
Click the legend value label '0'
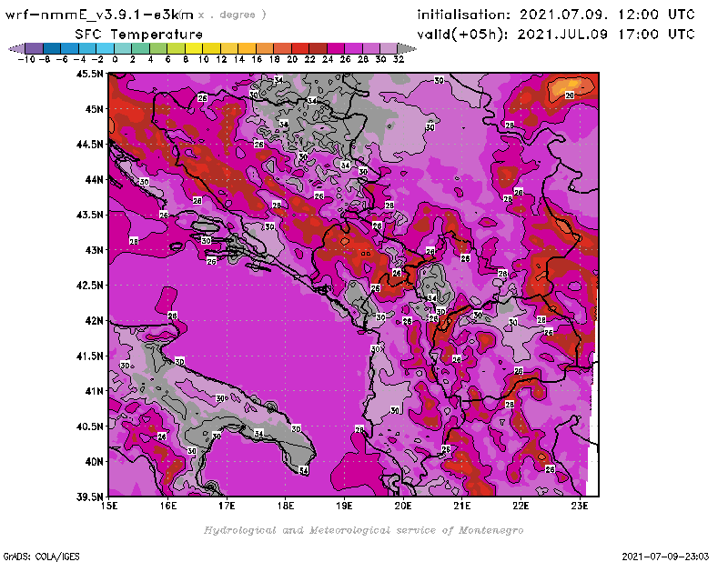(x=115, y=59)
